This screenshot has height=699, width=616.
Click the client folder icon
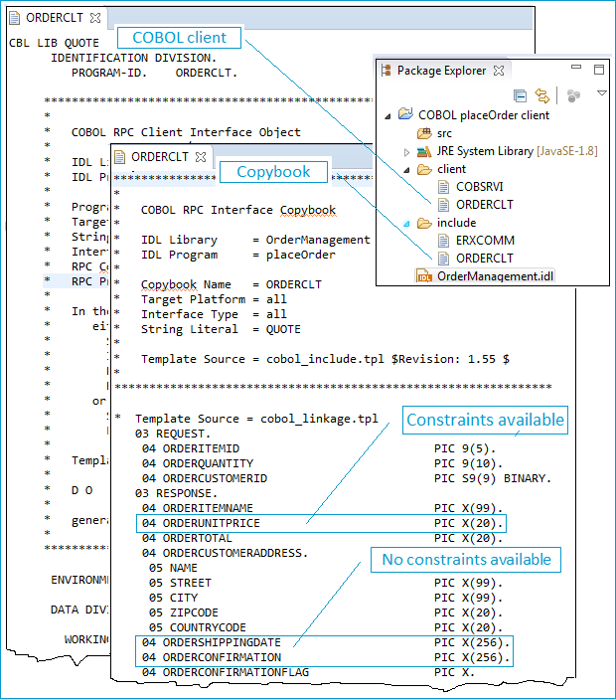[x=424, y=169]
